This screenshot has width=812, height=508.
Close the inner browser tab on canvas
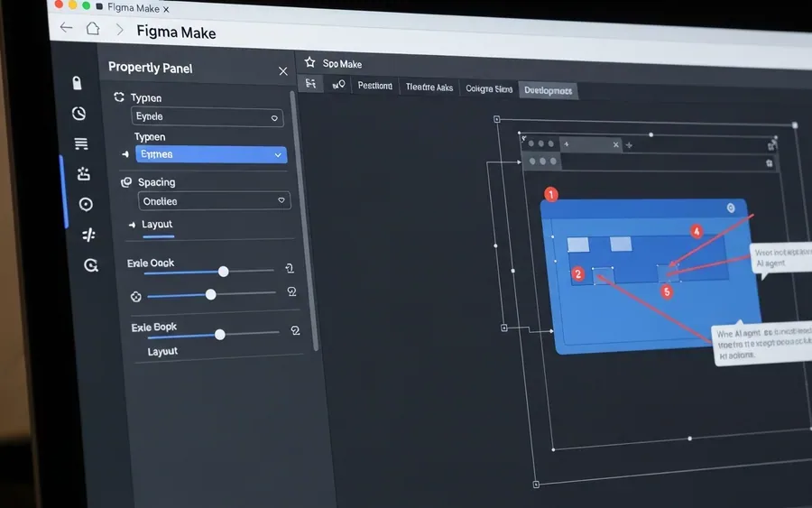[x=615, y=144]
